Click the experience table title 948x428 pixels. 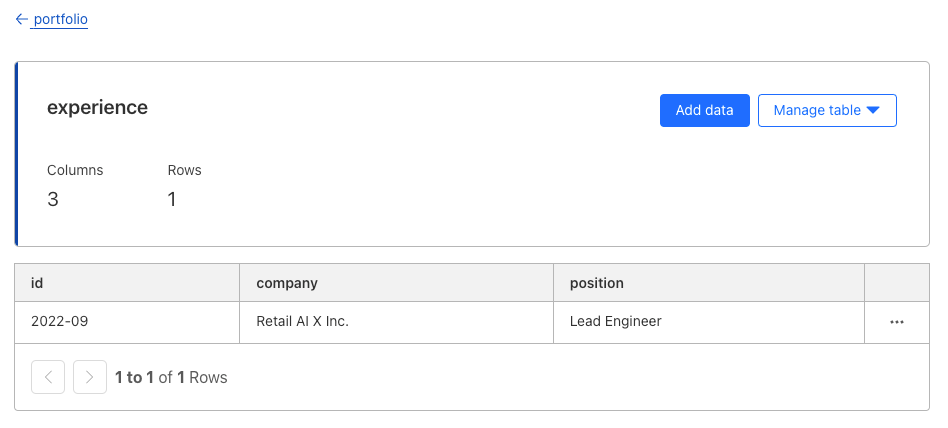[97, 108]
